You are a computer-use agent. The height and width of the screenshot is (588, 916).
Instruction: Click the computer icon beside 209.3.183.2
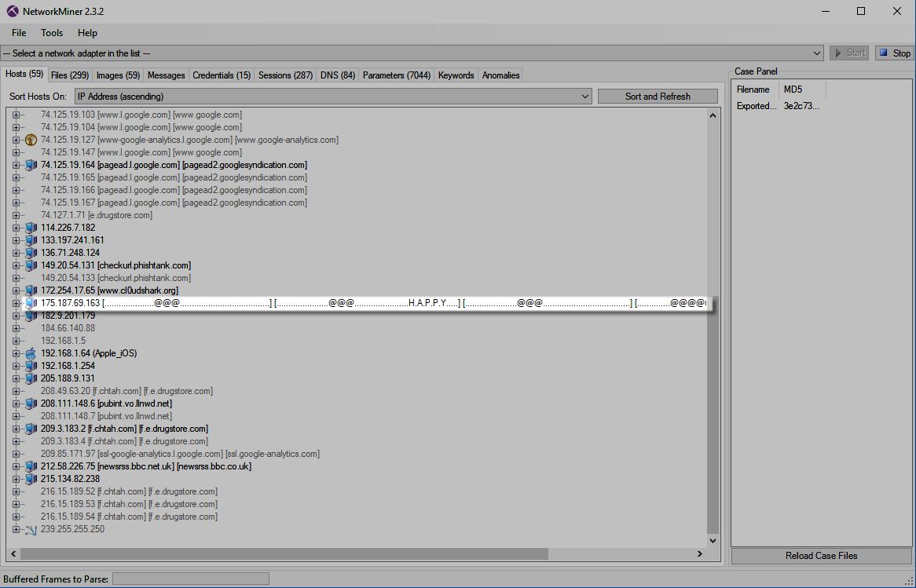point(31,429)
